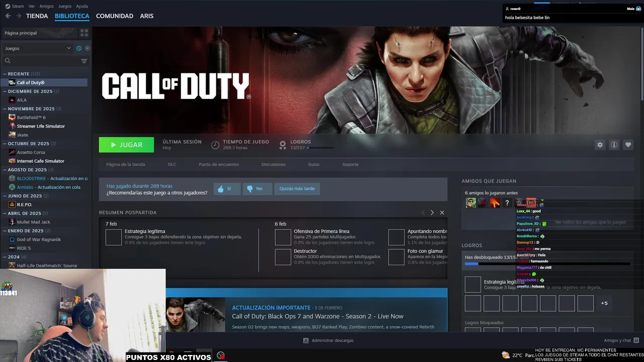Collapse the DICIEMBRE DE 2025 category
Screen dimensions: 644x362
[5, 92]
